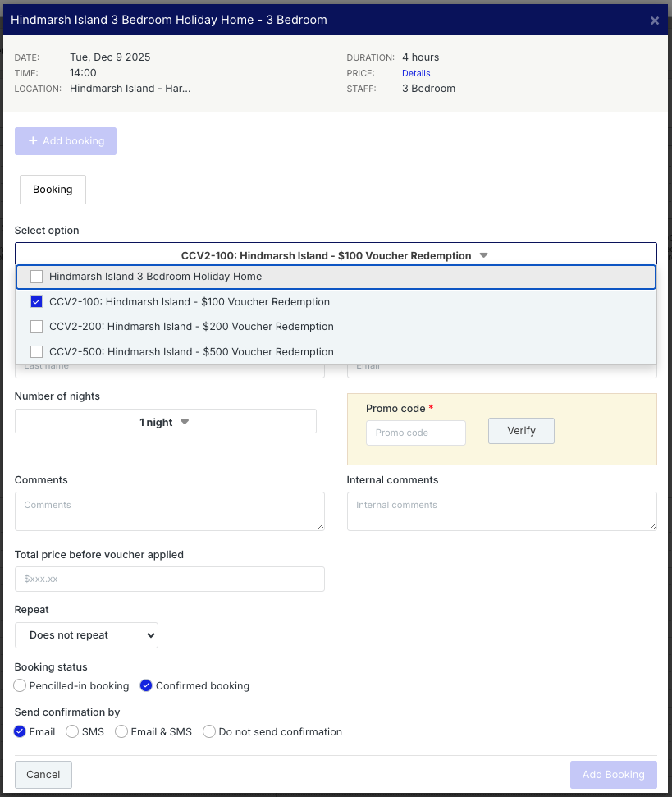Select Pencilled-in booking status
The image size is (672, 797).
(21, 685)
